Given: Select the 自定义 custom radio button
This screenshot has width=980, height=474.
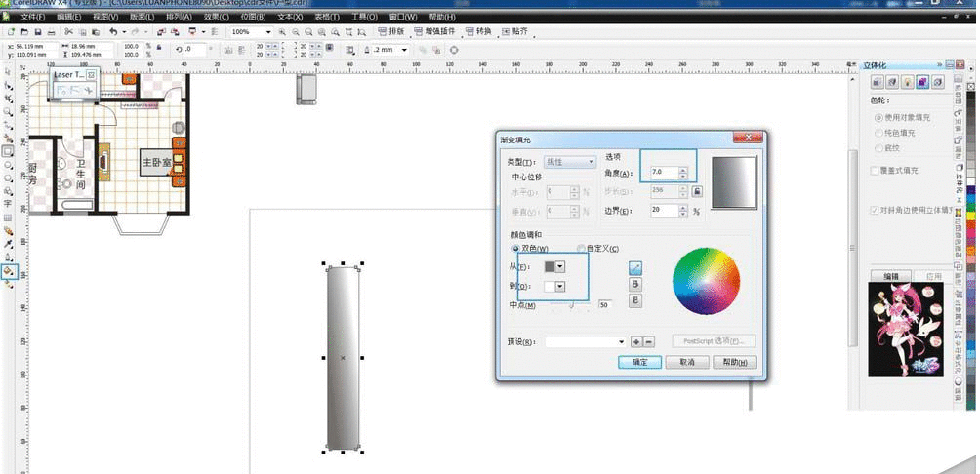Looking at the screenshot, I should 582,248.
